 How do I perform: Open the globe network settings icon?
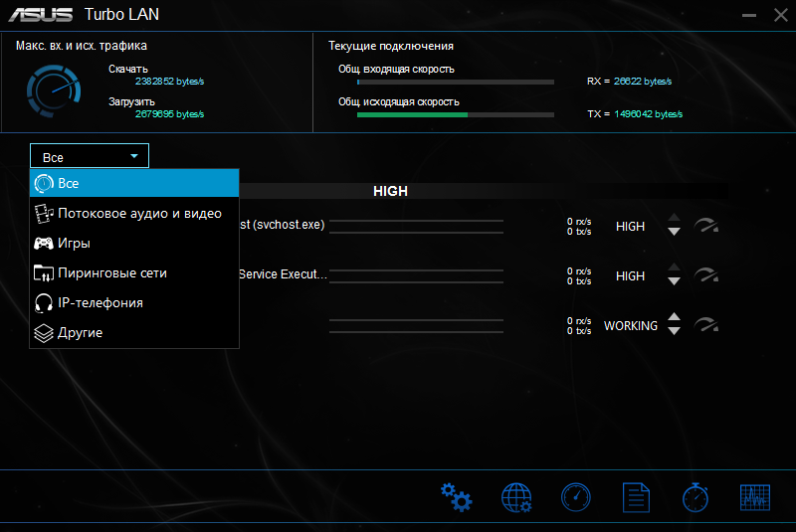[516, 497]
